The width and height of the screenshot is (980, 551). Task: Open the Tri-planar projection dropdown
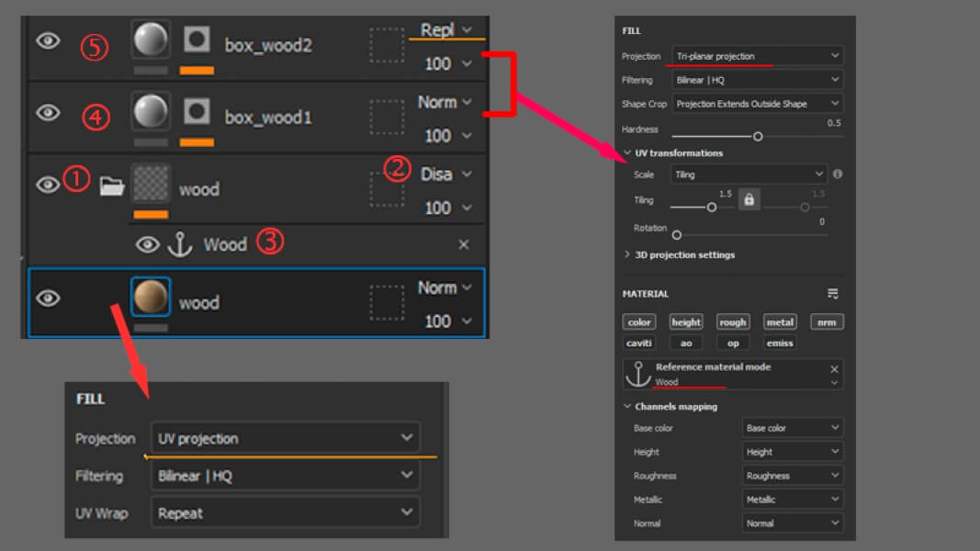tap(757, 56)
